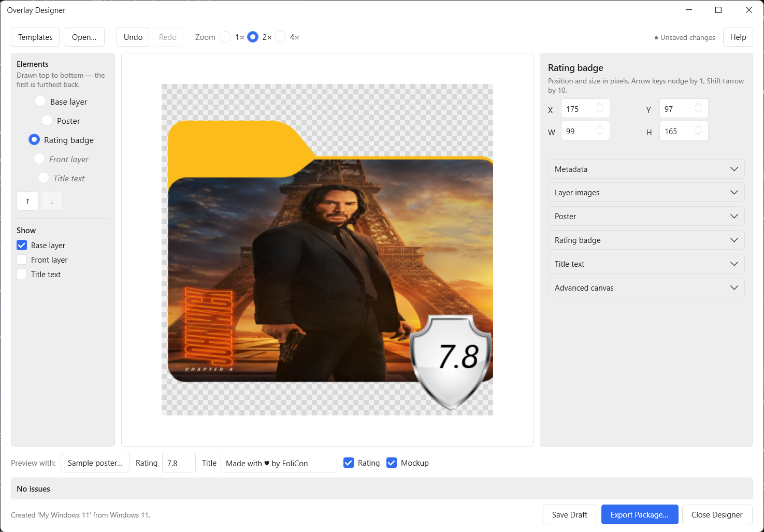Screen dimensions: 764x532
Task: Click the H height stepper arrows
Action: [x=698, y=131]
